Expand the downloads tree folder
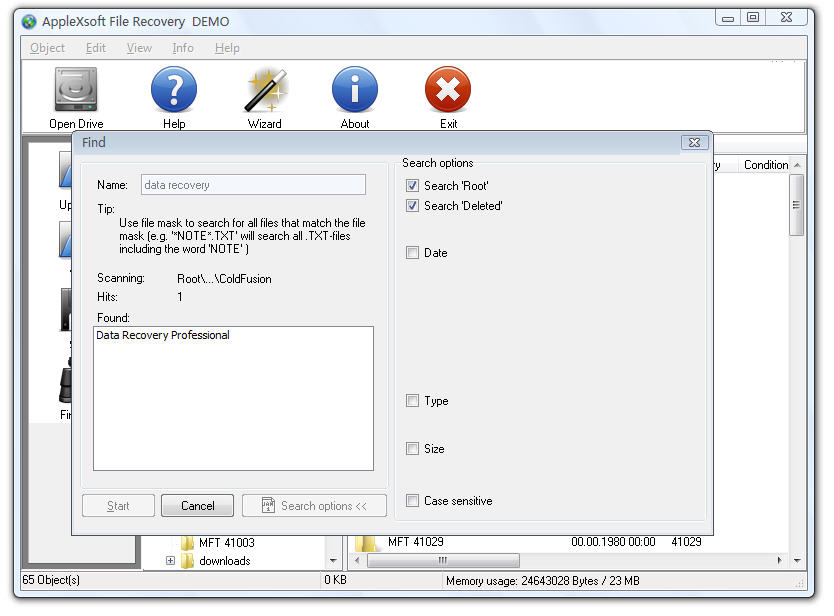 (x=170, y=560)
